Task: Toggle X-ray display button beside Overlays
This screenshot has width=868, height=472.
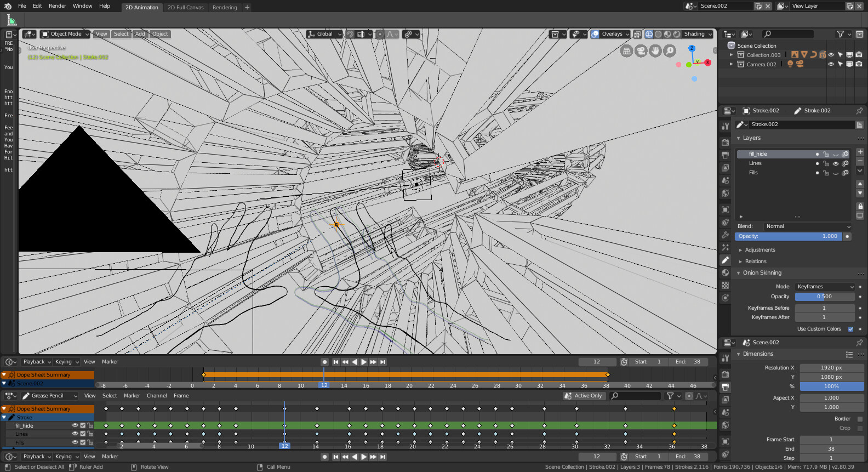Action: (x=637, y=34)
